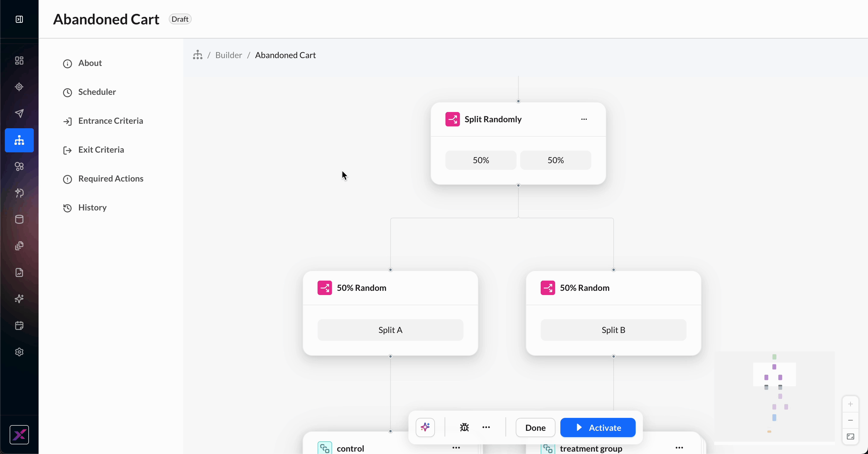Screen dimensions: 868x454
Task: Zoom in on the canvas with the plus button
Action: point(851,404)
